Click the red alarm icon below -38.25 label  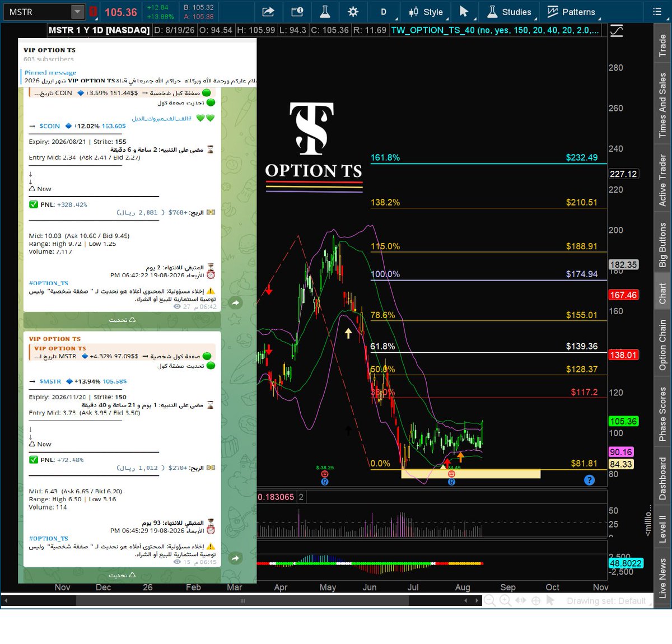point(325,474)
